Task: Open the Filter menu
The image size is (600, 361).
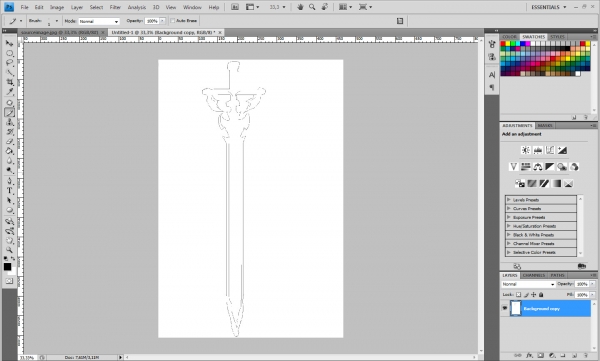Action: tap(115, 7)
